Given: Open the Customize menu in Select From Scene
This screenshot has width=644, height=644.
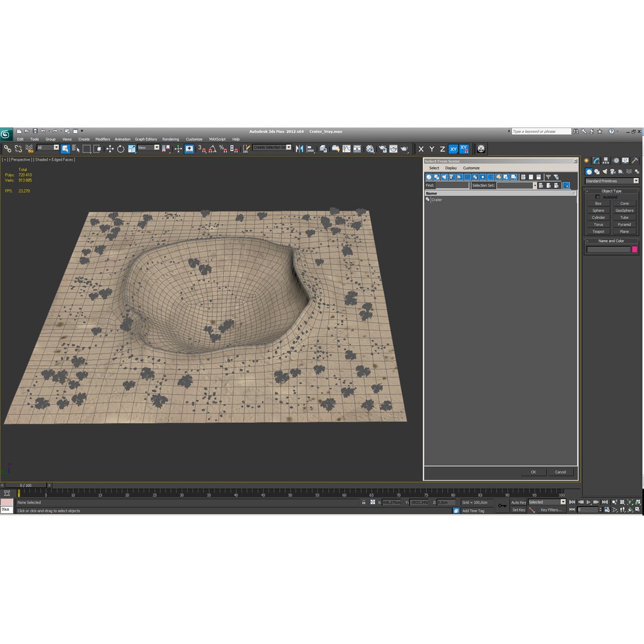Looking at the screenshot, I should pos(471,168).
